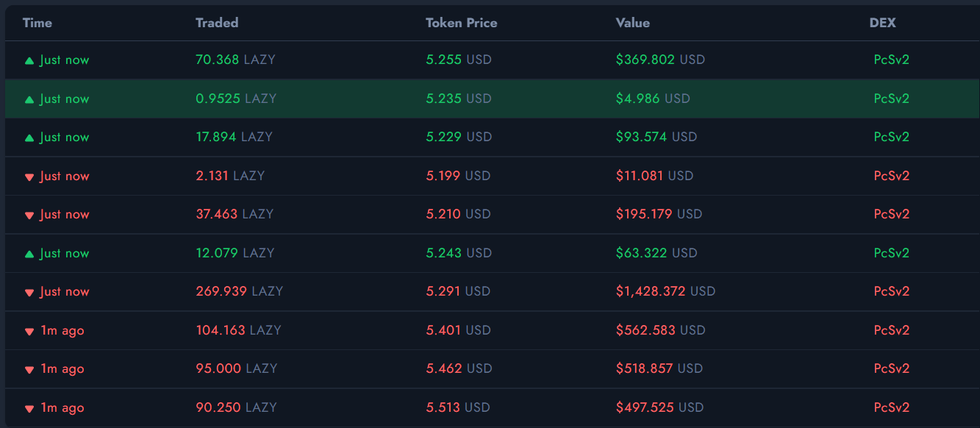Click the $562.583 USD trade value
This screenshot has height=428, width=980.
660,330
